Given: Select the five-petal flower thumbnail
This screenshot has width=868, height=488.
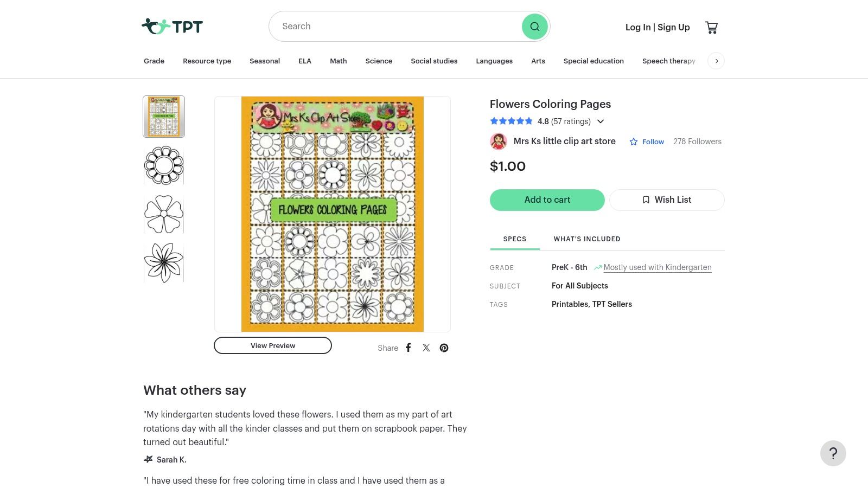Looking at the screenshot, I should (x=164, y=214).
